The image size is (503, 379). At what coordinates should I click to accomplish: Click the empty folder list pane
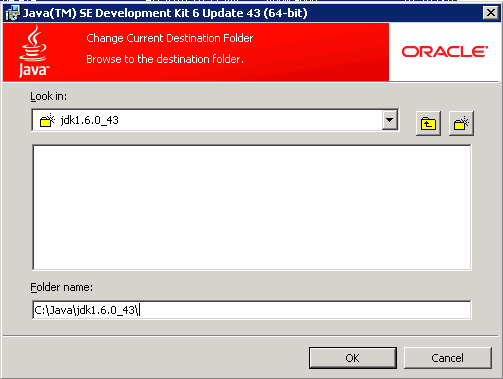coord(252,207)
